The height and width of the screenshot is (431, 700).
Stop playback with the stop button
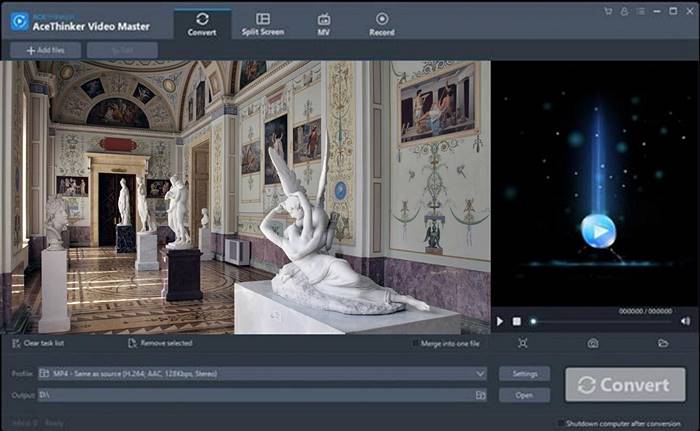point(516,321)
